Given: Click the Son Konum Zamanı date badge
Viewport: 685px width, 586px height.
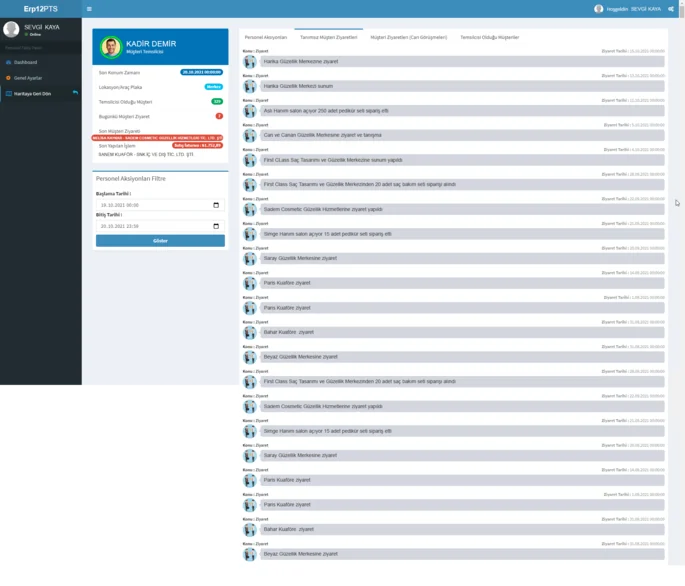Looking at the screenshot, I should click(201, 72).
